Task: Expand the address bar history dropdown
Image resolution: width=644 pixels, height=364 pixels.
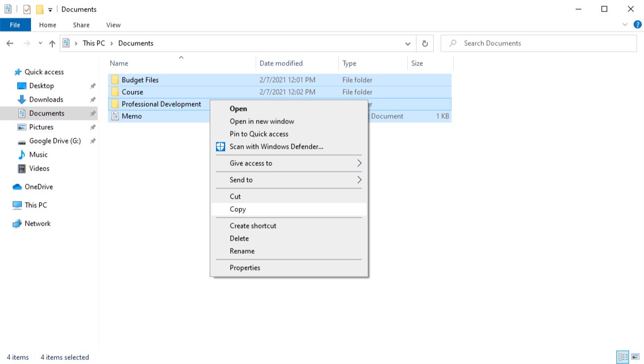Action: (x=408, y=44)
